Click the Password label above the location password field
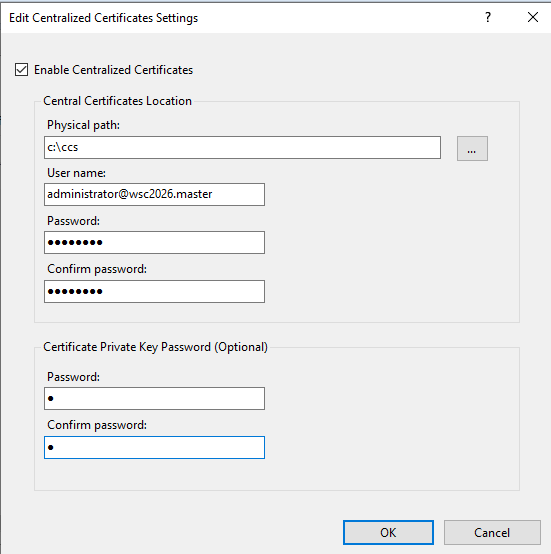Screen dimensions: 551x554 (73, 221)
